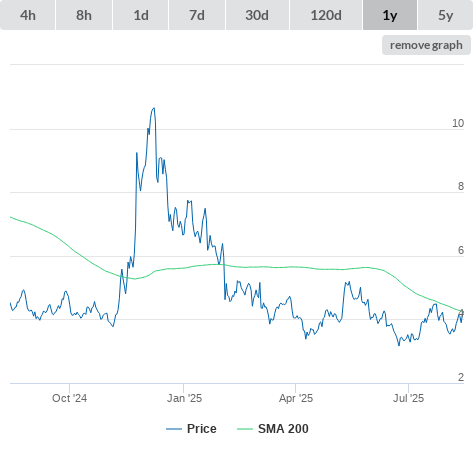Click the Jul '25 axis label
The height and width of the screenshot is (455, 474).
(408, 398)
